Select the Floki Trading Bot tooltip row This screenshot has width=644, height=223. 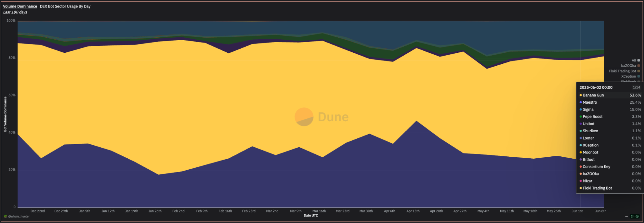click(610, 188)
